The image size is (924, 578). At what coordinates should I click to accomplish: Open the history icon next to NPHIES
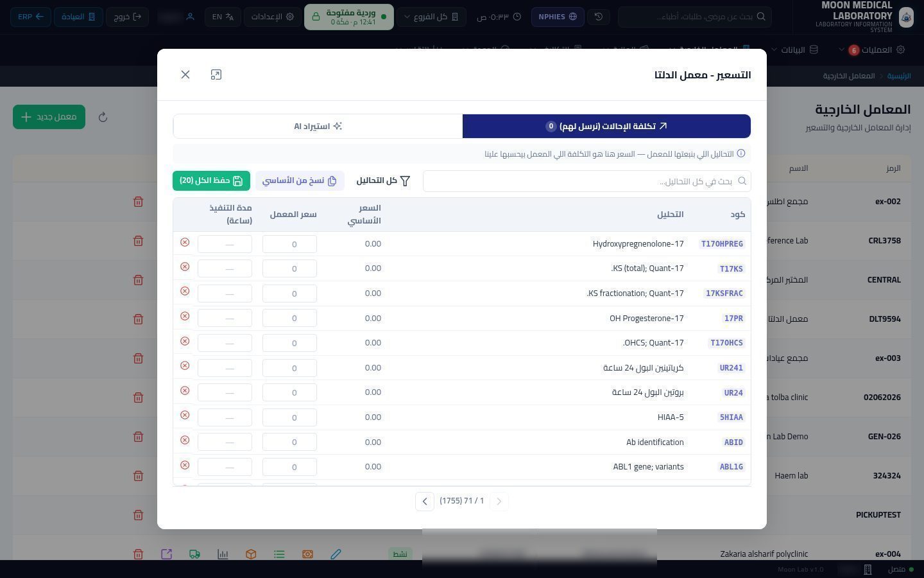pyautogui.click(x=599, y=17)
